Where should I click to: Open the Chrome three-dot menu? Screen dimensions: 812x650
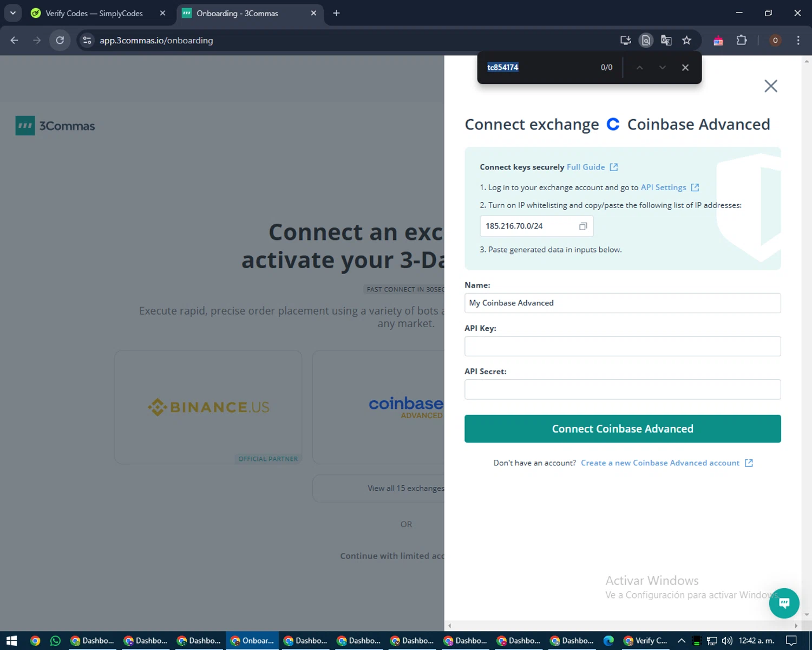point(798,40)
